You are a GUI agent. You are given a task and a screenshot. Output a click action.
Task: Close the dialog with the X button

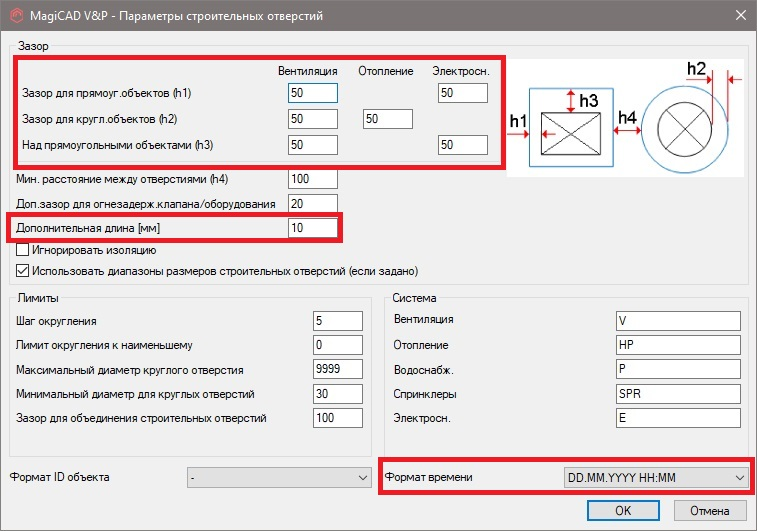pyautogui.click(x=738, y=15)
